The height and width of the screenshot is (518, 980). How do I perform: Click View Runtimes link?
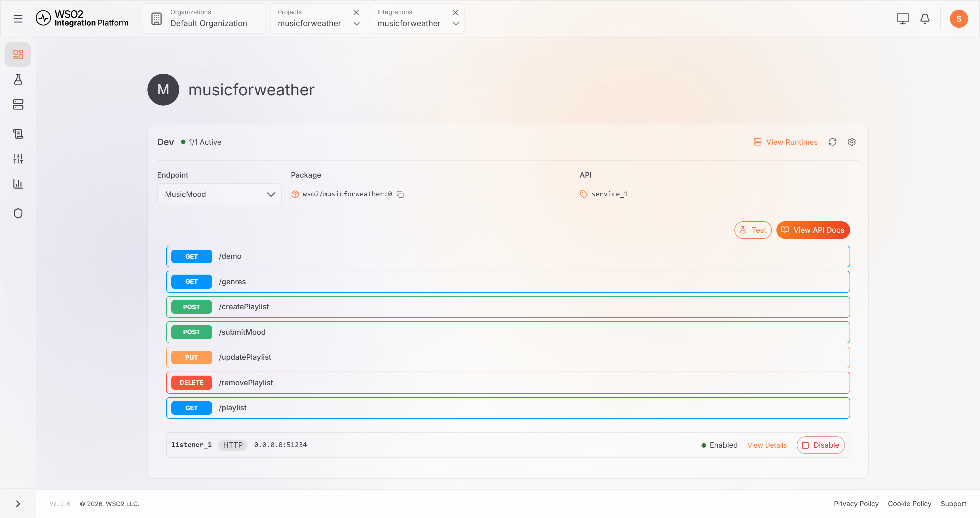tap(785, 142)
